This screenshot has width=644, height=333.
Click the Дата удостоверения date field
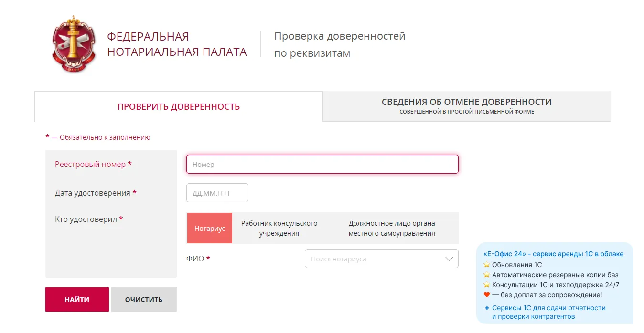(217, 193)
